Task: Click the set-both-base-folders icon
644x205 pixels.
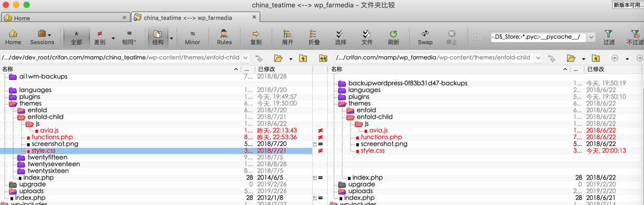Action: 323,58
